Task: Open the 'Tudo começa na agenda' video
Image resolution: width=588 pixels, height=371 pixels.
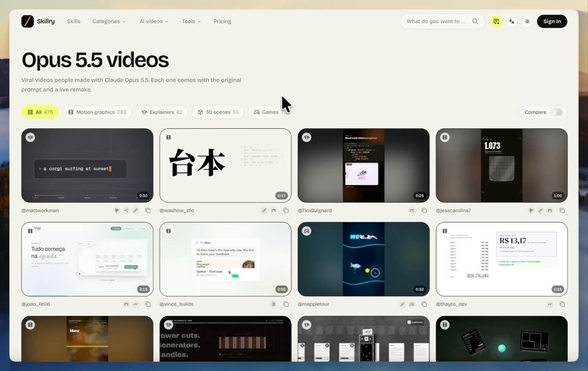Action: [87, 259]
